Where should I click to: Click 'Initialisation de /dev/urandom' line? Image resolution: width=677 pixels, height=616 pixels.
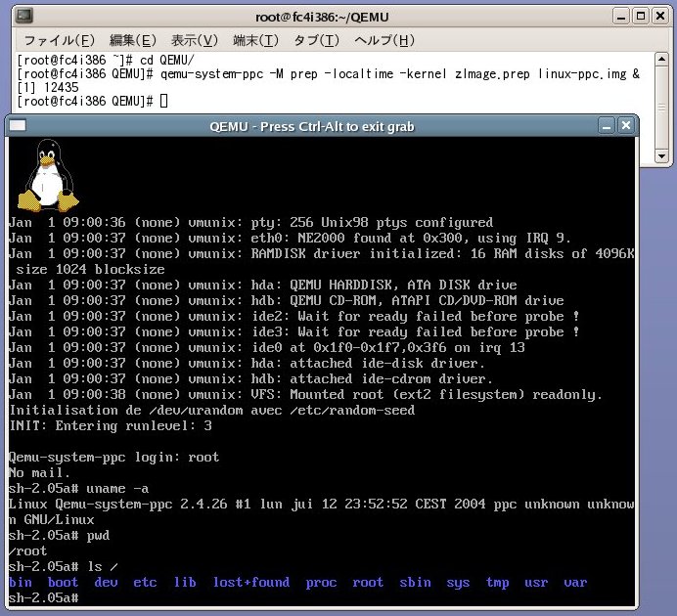click(x=212, y=410)
